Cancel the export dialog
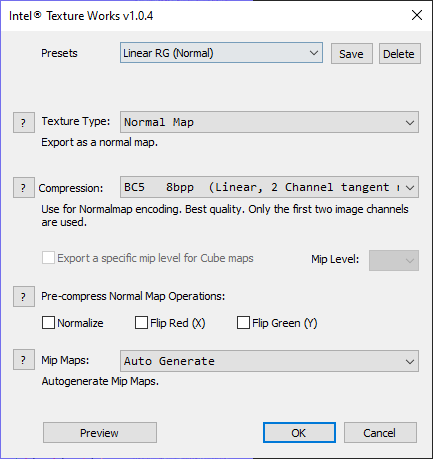The width and height of the screenshot is (433, 459). pos(380,433)
